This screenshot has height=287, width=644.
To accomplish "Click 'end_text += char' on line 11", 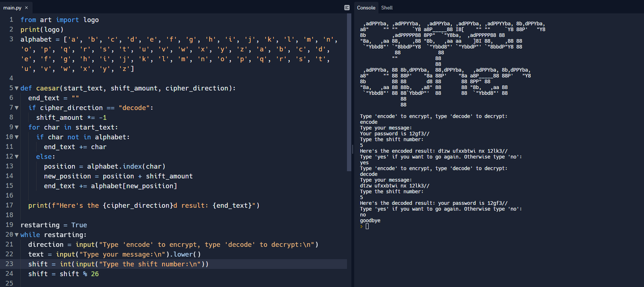I will 75,147.
